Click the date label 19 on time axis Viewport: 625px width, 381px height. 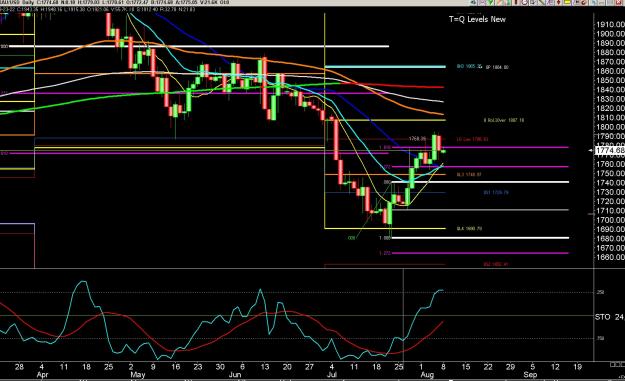click(x=577, y=367)
